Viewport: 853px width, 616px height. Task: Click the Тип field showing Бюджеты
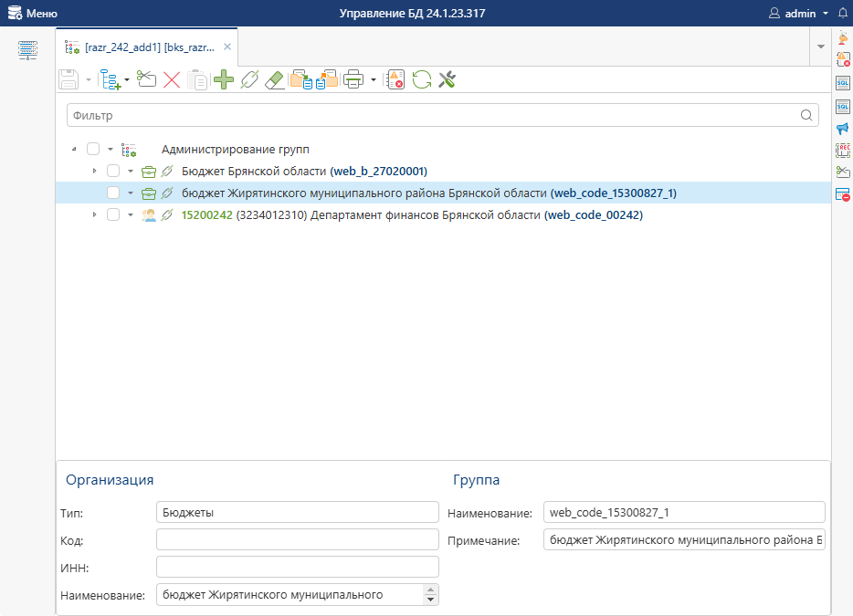(x=298, y=512)
